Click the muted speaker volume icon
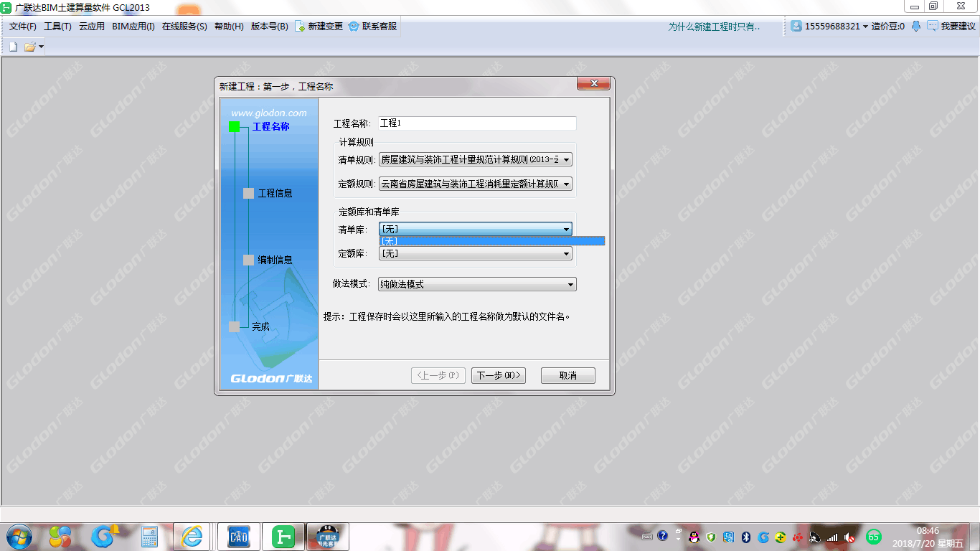980x551 pixels. pyautogui.click(x=849, y=537)
